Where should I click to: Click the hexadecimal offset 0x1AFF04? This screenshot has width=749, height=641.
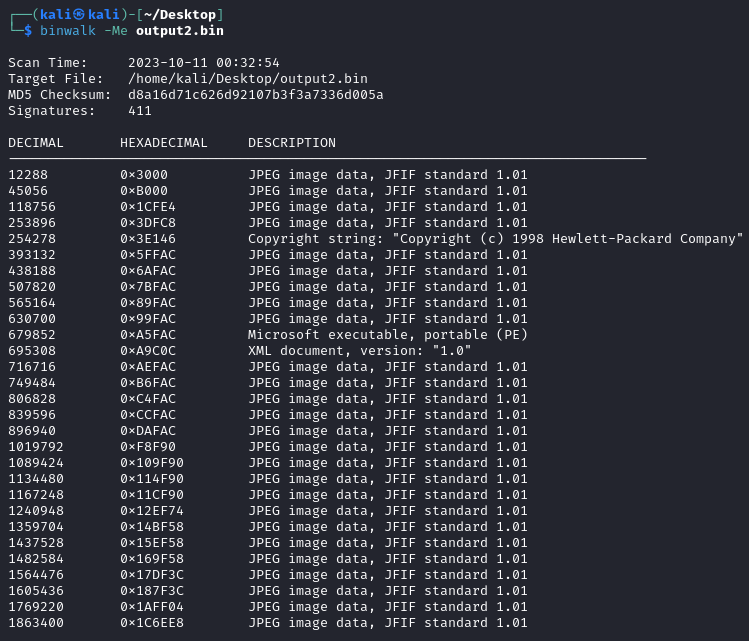click(x=152, y=607)
